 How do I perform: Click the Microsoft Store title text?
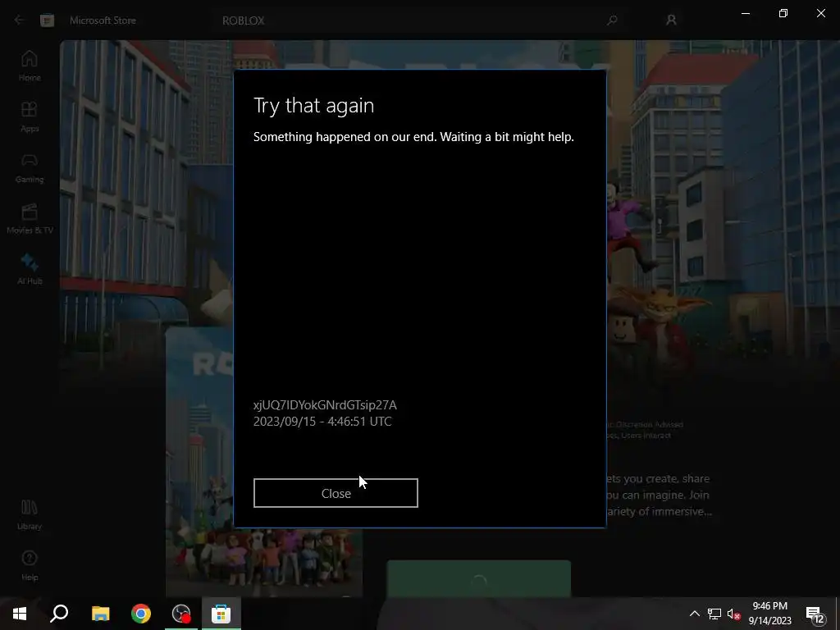(x=103, y=21)
